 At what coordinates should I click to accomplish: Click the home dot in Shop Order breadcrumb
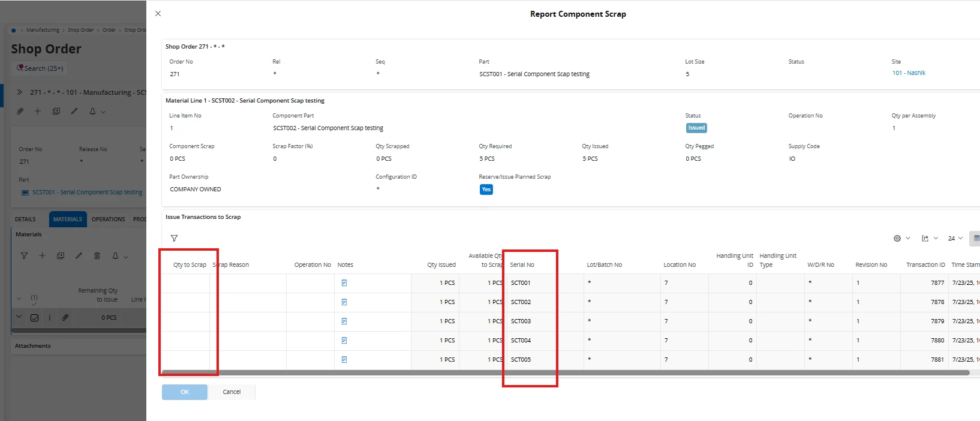coord(14,30)
